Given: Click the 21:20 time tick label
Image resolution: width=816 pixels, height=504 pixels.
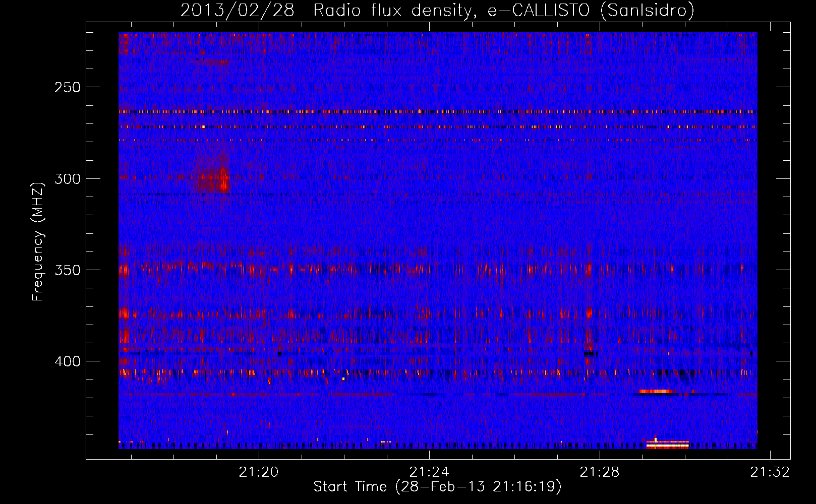Looking at the screenshot, I should [259, 472].
